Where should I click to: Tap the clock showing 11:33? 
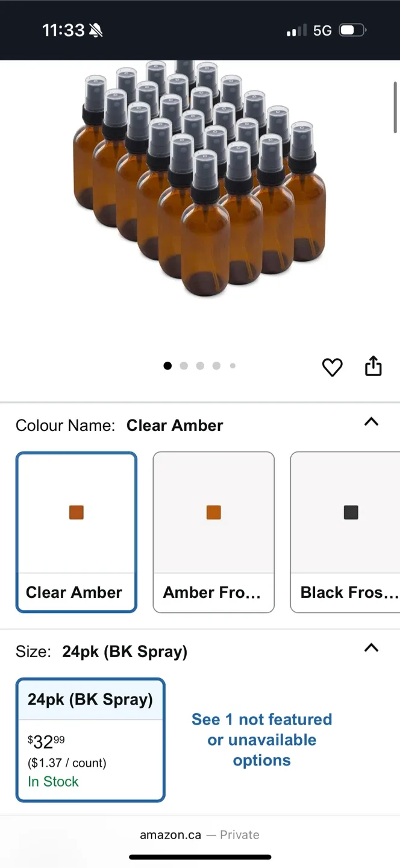click(63, 30)
